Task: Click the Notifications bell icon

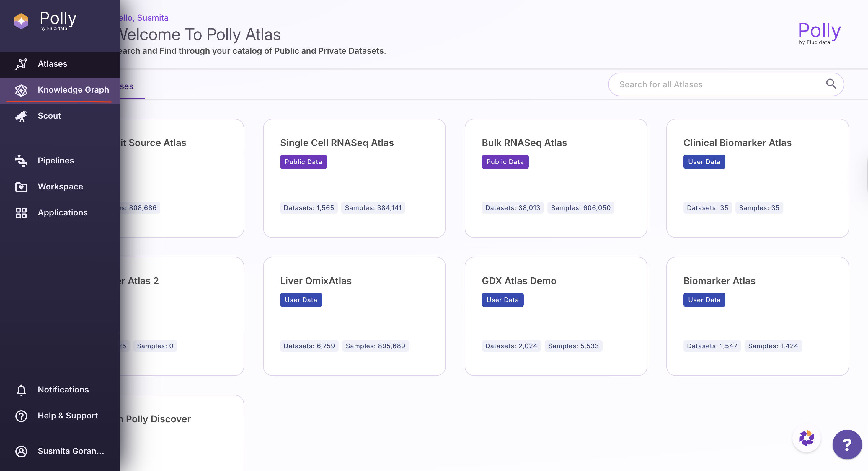Action: coord(21,390)
